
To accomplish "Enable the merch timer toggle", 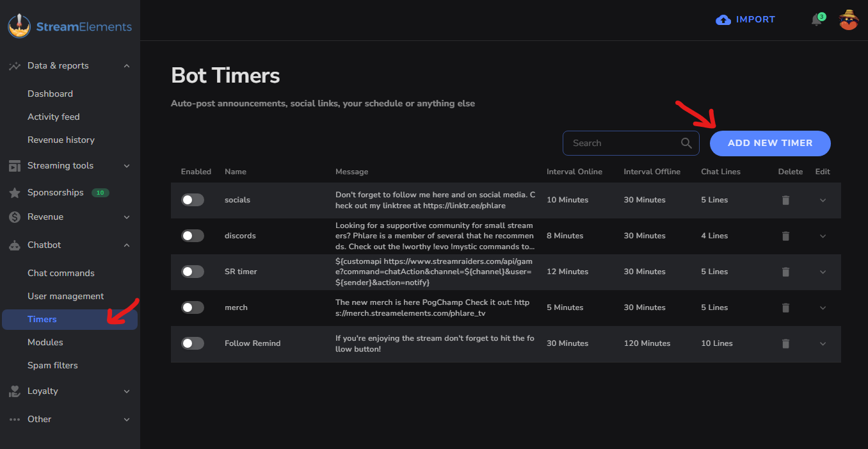I will [x=193, y=307].
